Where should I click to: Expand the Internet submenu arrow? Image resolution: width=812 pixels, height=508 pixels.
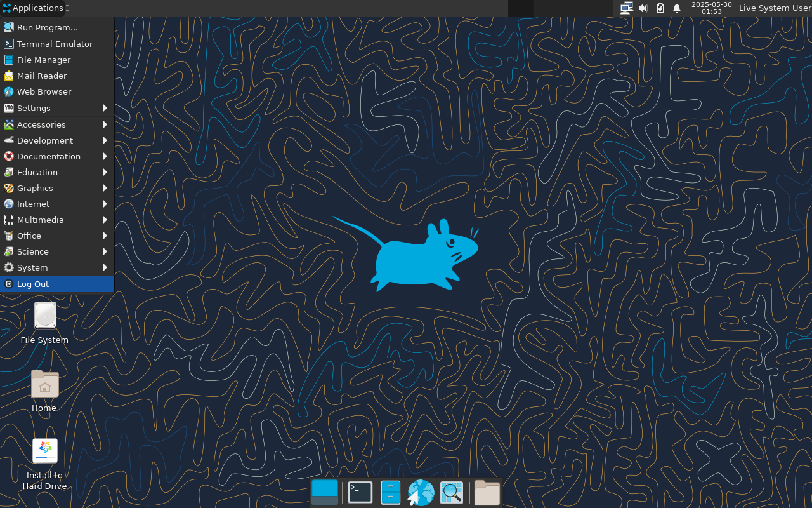coord(105,204)
